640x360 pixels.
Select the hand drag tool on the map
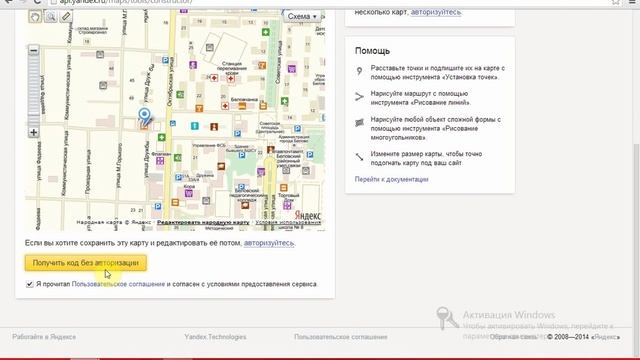pyautogui.click(x=35, y=16)
